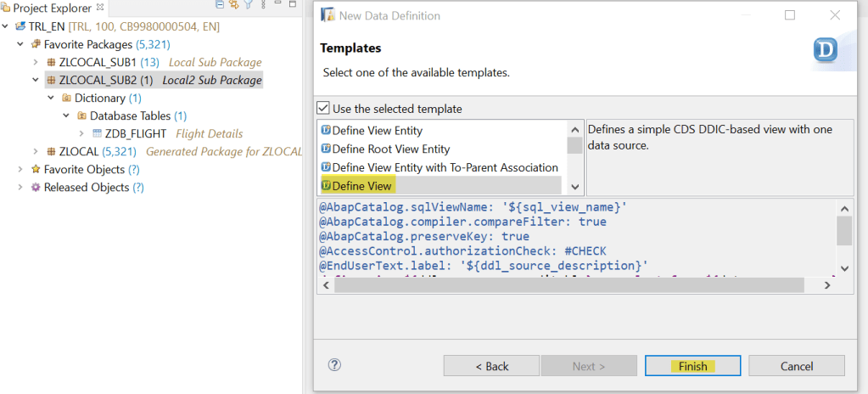This screenshot has width=868, height=394.
Task: Click the Released Objects gear icon
Action: pos(36,187)
